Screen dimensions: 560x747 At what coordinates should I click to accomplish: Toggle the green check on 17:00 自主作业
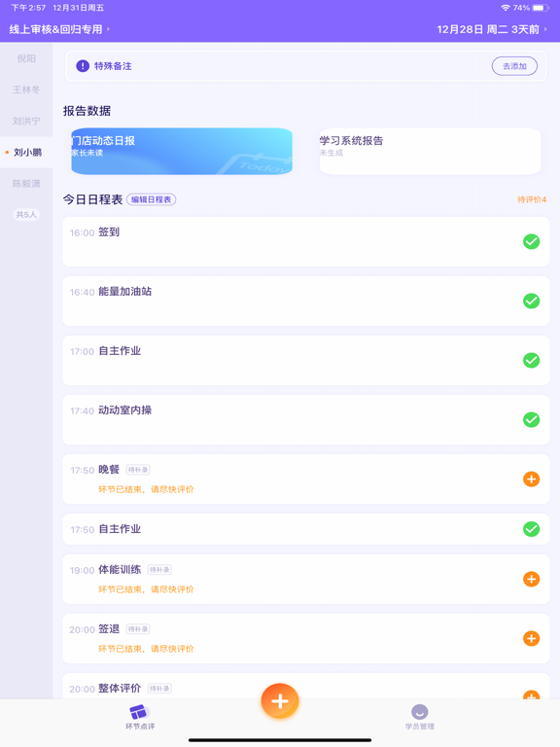pos(531,360)
